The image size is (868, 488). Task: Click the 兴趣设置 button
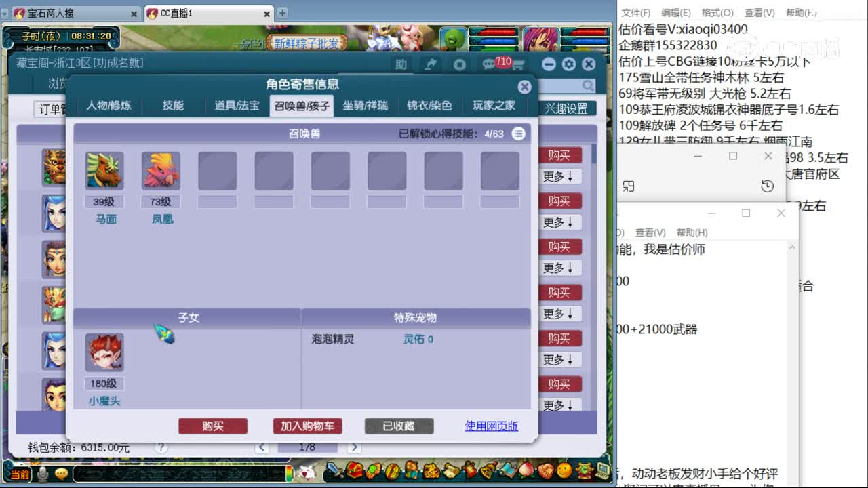click(x=566, y=108)
